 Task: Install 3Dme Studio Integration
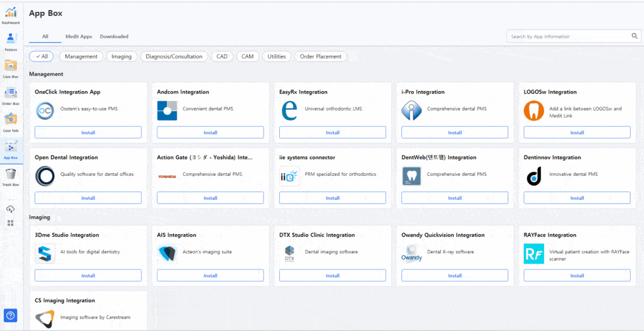[88, 276]
